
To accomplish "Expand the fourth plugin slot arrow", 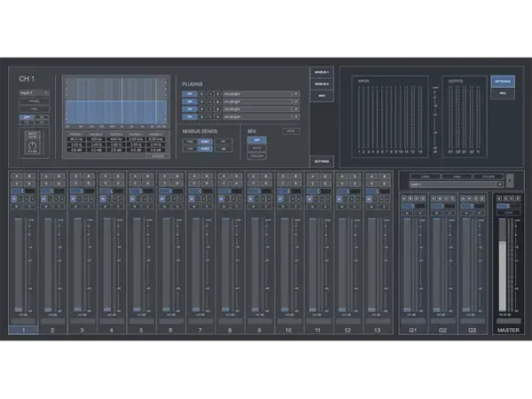I will tap(295, 117).
